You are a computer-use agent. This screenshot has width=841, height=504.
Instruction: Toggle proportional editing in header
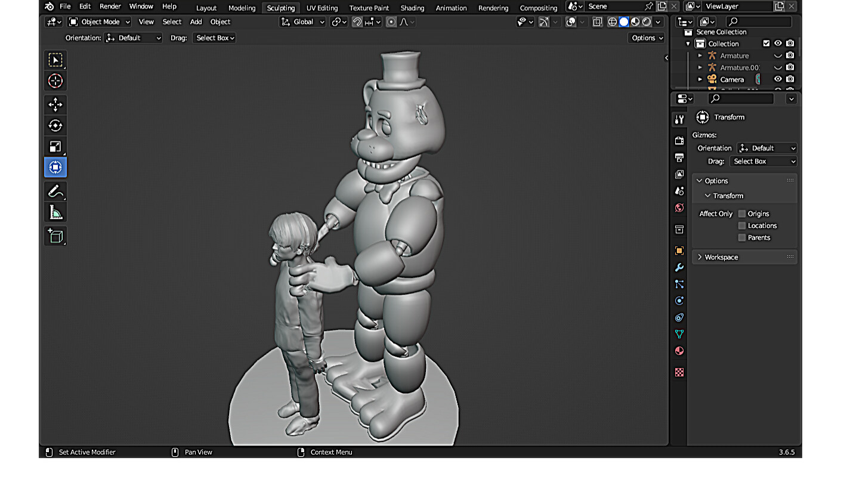coord(391,22)
